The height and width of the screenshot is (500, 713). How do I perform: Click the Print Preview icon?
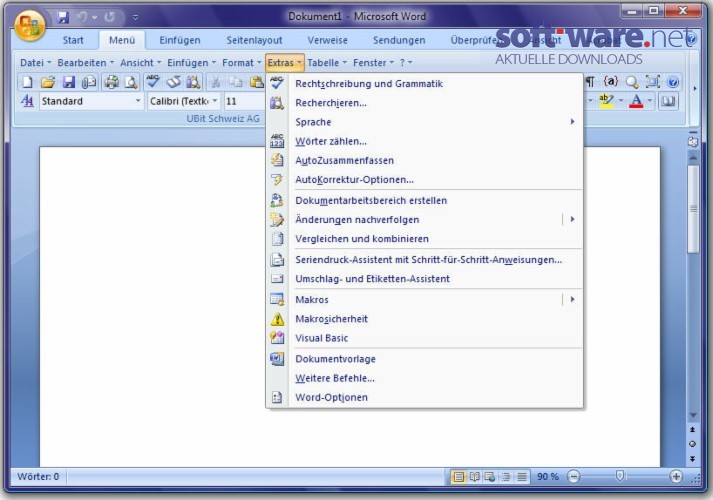(131, 82)
